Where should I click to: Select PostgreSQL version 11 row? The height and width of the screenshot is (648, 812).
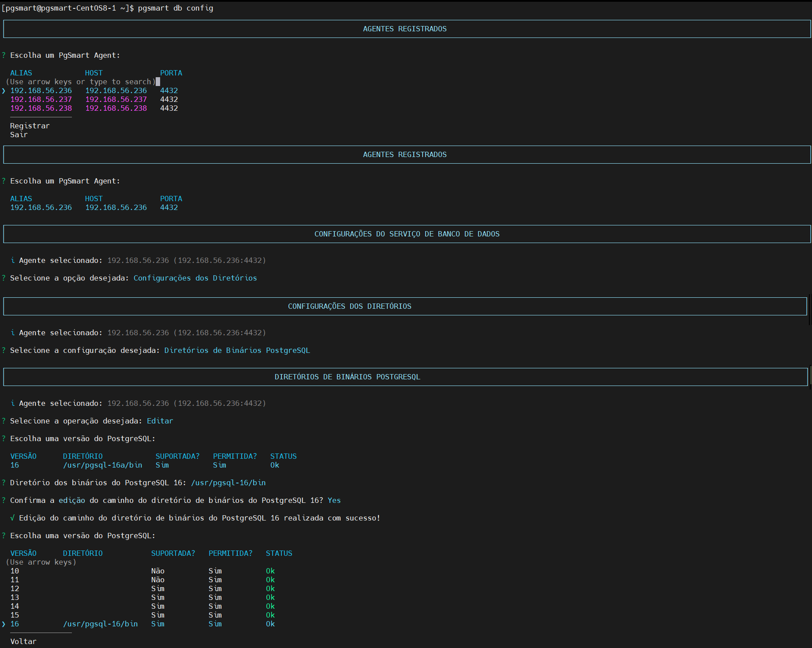click(x=142, y=580)
